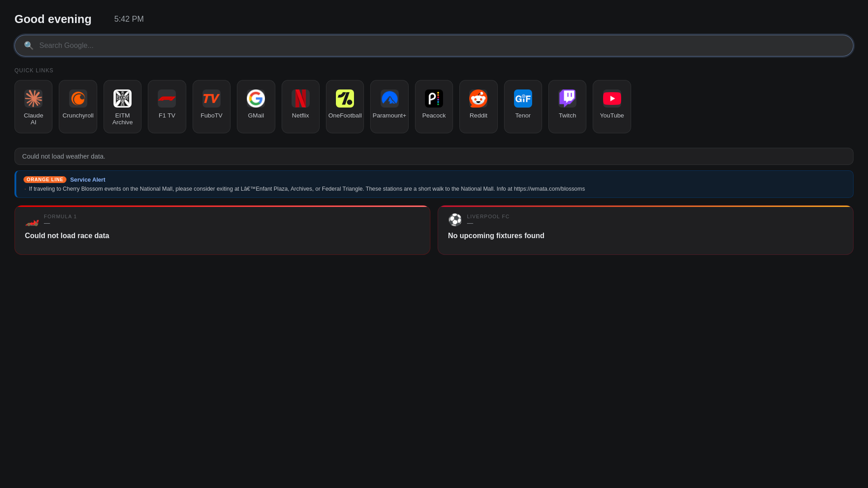
Task: Open the Paramount+ icon
Action: 389,99
